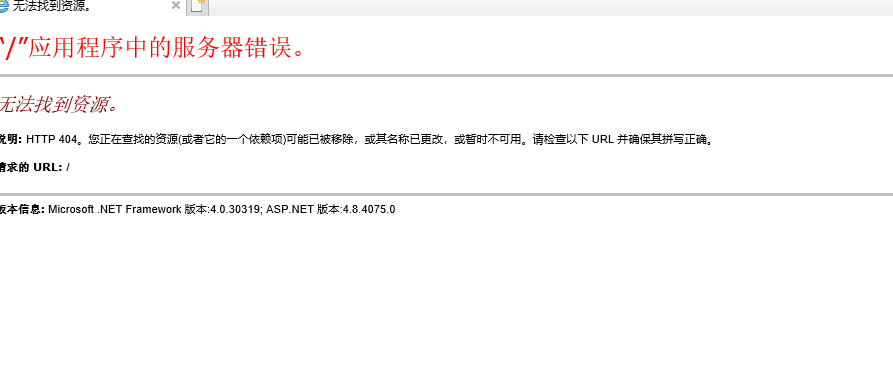Close the 无法找到资源 tab
The height and width of the screenshot is (391, 893).
pyautogui.click(x=176, y=6)
